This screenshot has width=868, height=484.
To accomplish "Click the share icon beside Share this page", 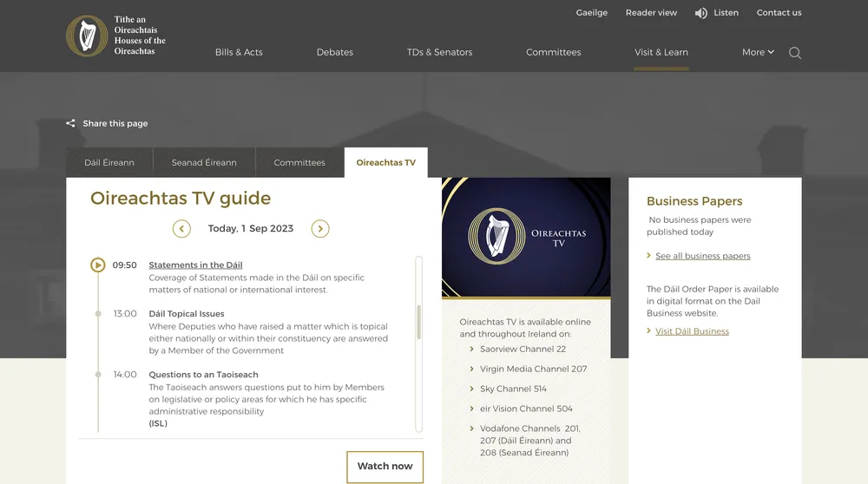I will click(x=70, y=123).
